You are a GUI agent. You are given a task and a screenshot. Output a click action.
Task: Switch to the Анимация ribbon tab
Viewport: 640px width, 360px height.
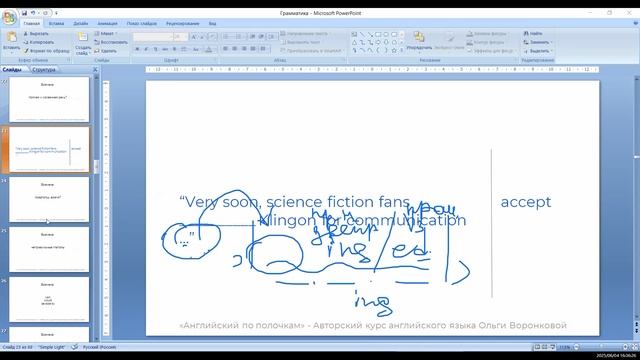[107, 24]
